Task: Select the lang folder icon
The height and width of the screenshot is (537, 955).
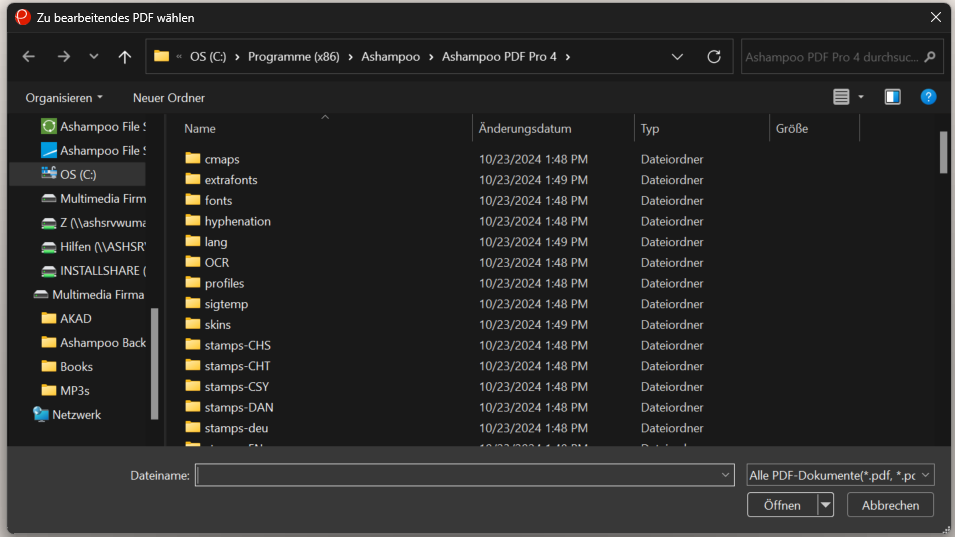Action: coord(192,241)
